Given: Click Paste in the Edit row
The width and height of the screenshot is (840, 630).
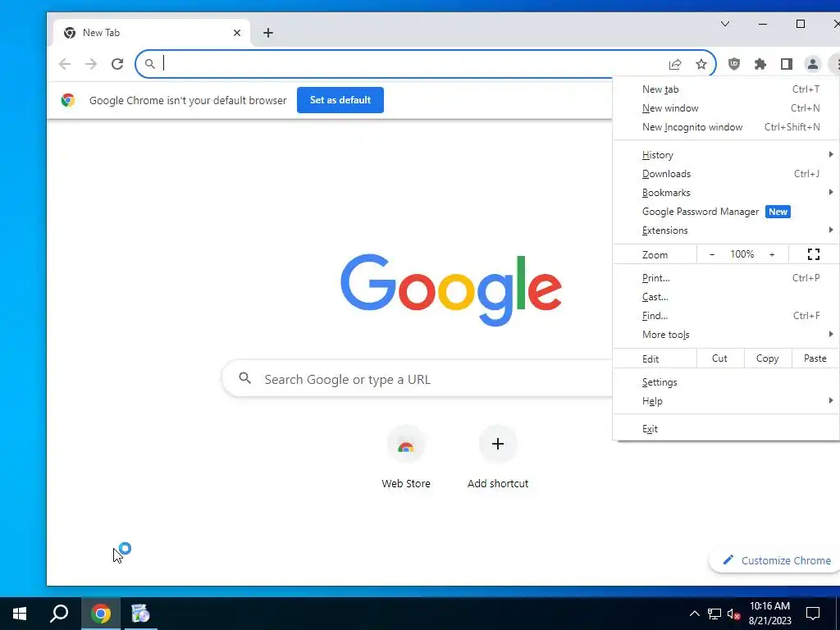Looking at the screenshot, I should (x=815, y=358).
